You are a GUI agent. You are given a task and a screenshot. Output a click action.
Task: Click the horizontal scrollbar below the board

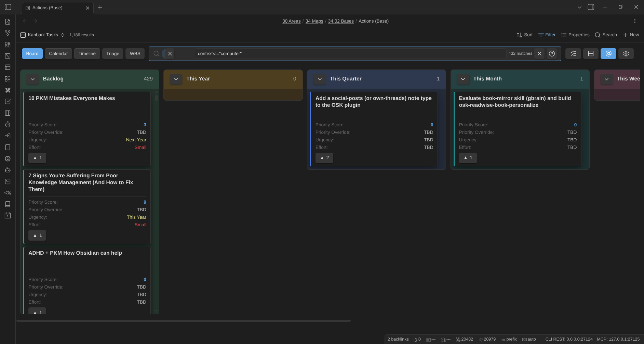184,321
